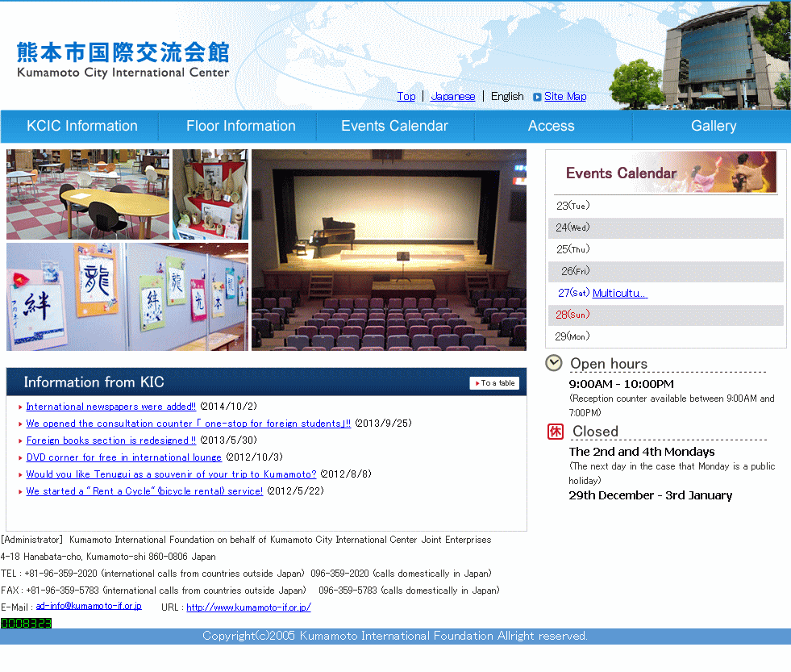Click the [Administrator] foundation text line
791x672 pixels.
click(246, 540)
